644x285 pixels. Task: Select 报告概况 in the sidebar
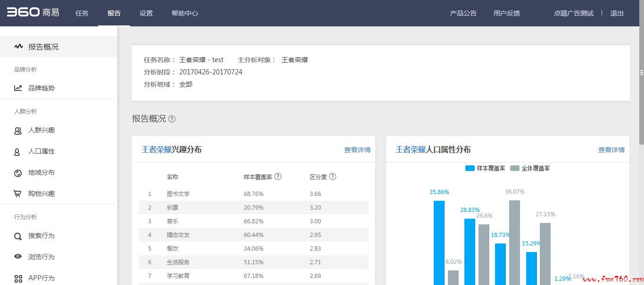(58, 47)
